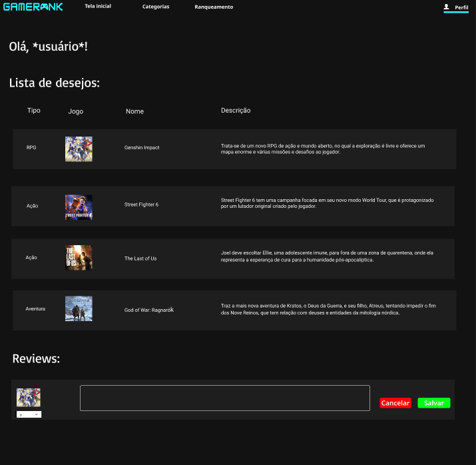This screenshot has height=465, width=476.
Task: Click the "Tipo" column header
Action: [34, 110]
